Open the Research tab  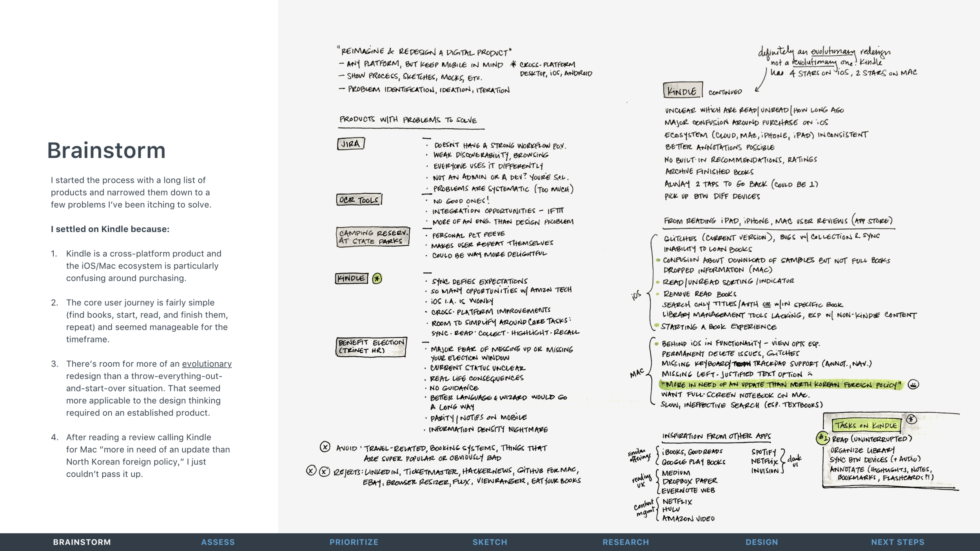(626, 542)
